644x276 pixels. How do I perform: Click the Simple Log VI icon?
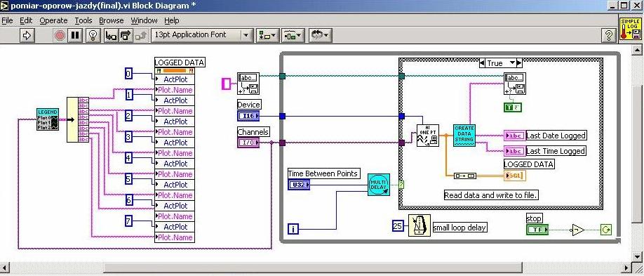pyautogui.click(x=630, y=29)
